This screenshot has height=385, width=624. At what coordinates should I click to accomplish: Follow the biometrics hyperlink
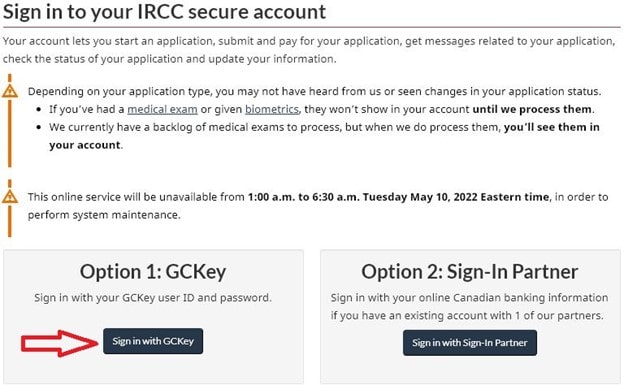tap(271, 109)
